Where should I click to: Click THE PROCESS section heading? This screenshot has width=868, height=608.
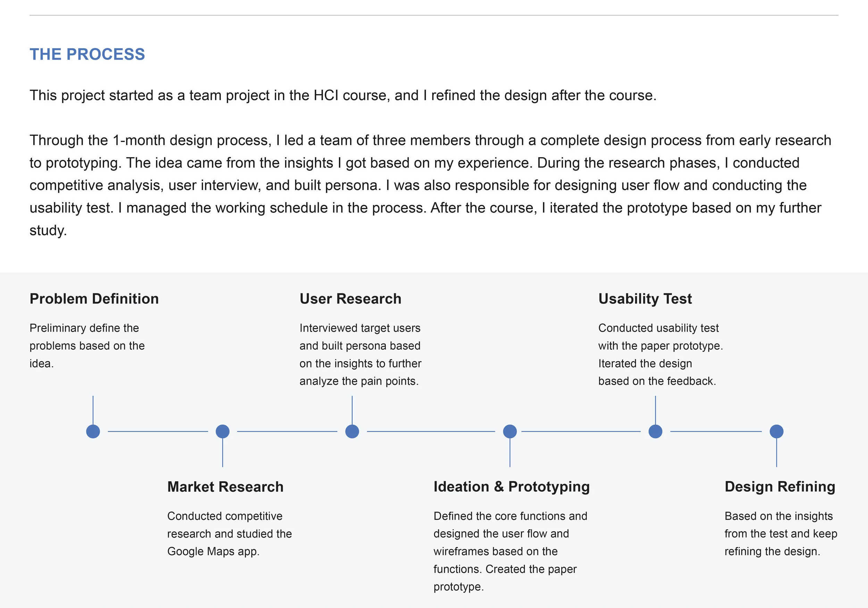(87, 55)
